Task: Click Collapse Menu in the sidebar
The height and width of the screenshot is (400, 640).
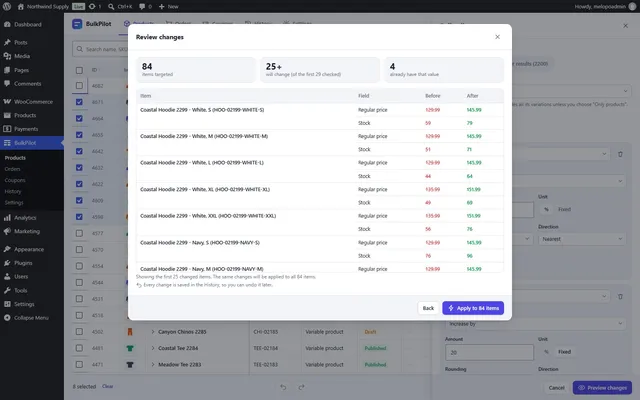Action: (x=32, y=318)
